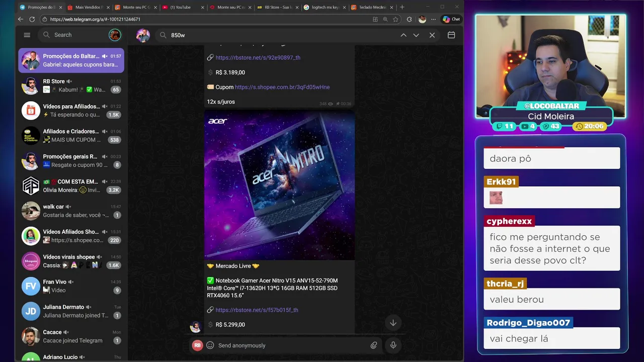644x362 pixels.
Task: Open link rbstore.net/s/f57b015f_th
Action: 257,310
